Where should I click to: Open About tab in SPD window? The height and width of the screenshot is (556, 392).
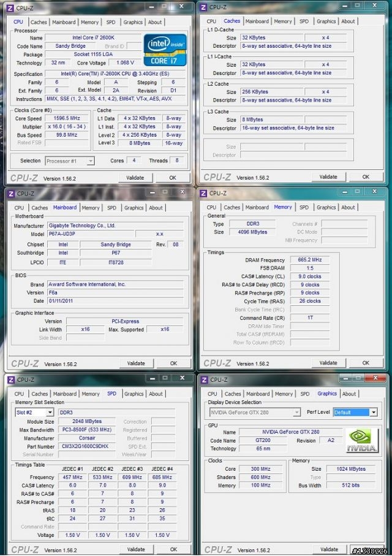156,394
